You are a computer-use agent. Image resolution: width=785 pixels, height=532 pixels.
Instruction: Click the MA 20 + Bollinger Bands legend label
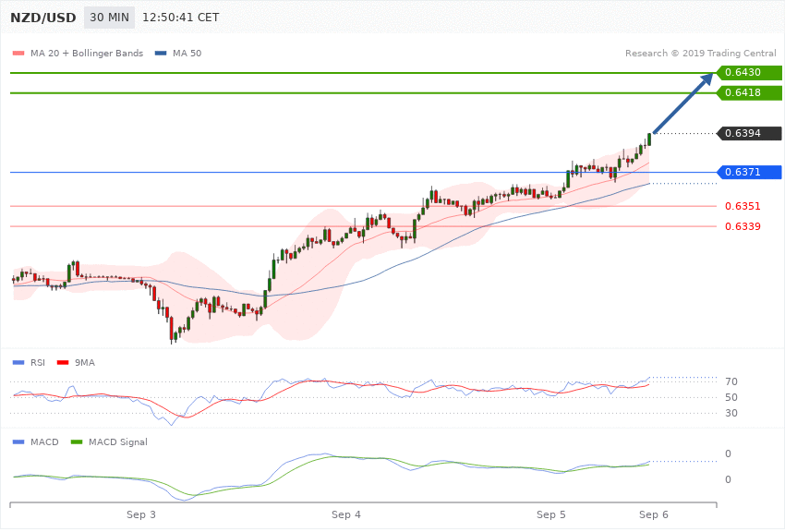[87, 53]
